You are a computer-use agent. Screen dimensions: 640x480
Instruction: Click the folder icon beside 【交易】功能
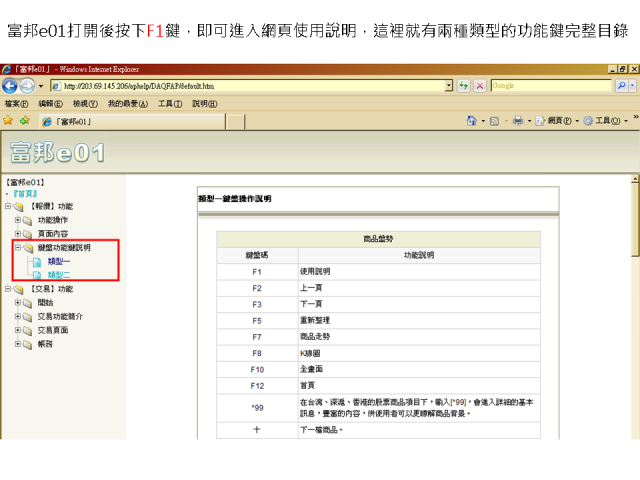tap(19, 290)
